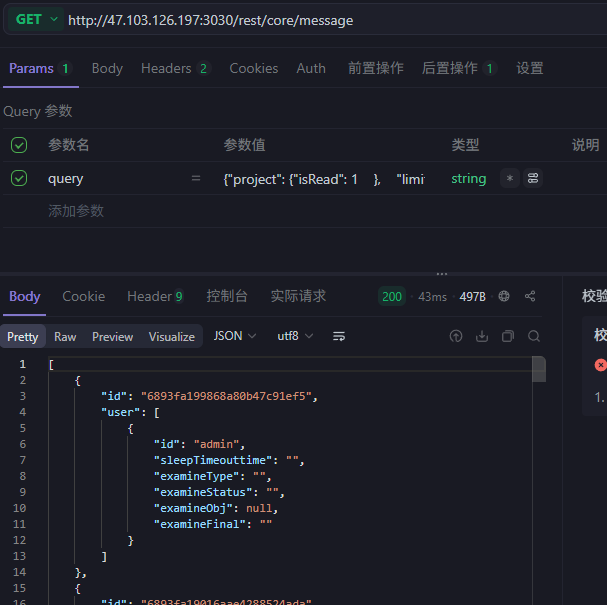The width and height of the screenshot is (607, 605).
Task: Open the request Body tab
Action: click(107, 69)
